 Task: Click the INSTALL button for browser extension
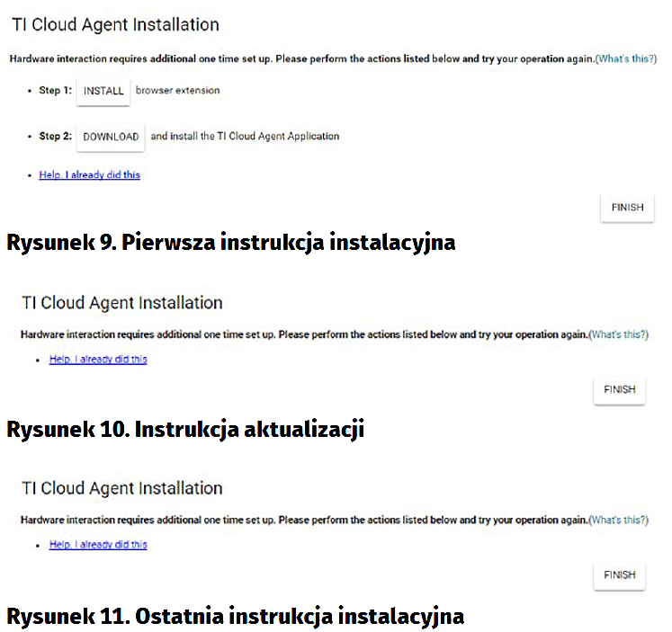coord(103,91)
